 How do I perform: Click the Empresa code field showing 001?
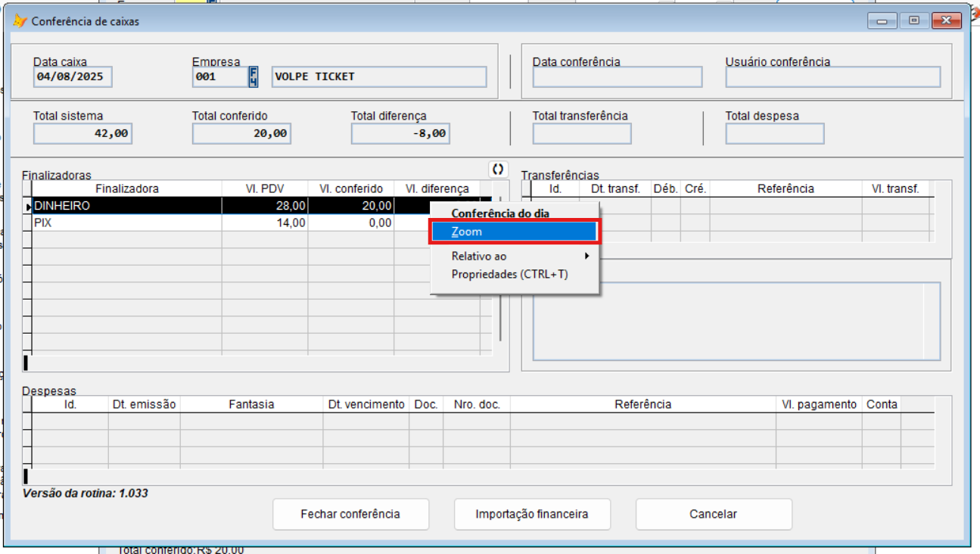[x=219, y=76]
